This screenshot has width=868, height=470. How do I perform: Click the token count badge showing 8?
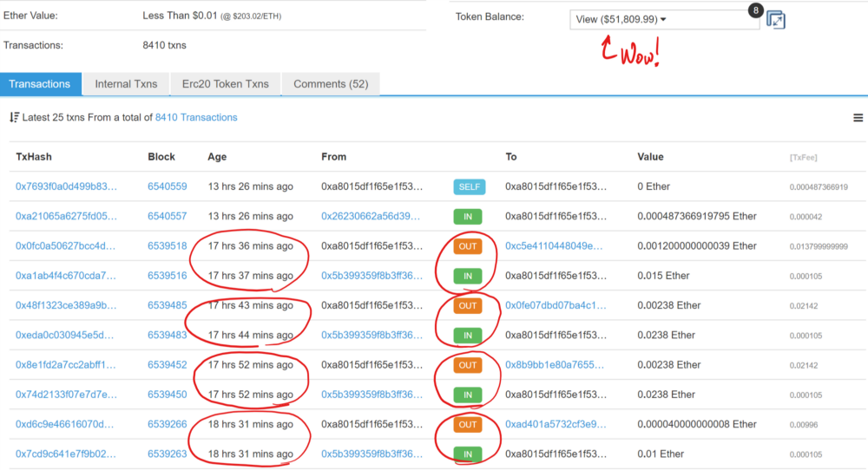coord(756,10)
